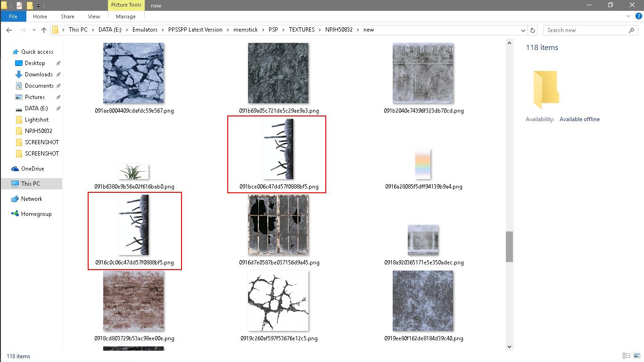The height and width of the screenshot is (362, 644).
Task: Switch to details view in status bar
Action: [627, 356]
